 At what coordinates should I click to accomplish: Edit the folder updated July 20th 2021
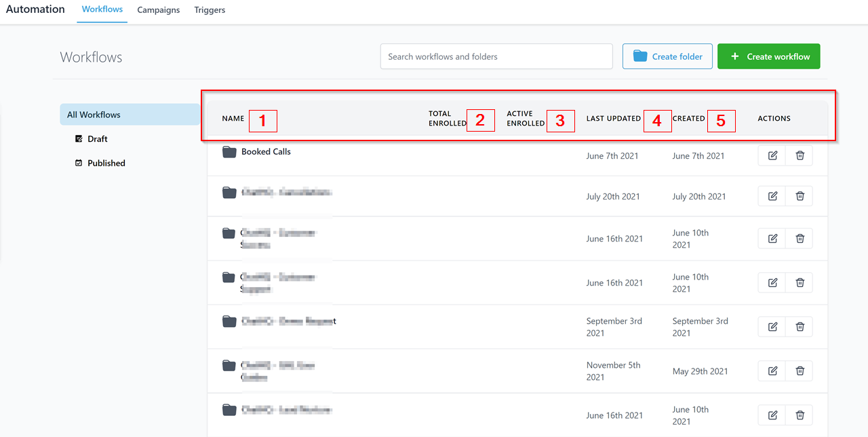pyautogui.click(x=772, y=196)
